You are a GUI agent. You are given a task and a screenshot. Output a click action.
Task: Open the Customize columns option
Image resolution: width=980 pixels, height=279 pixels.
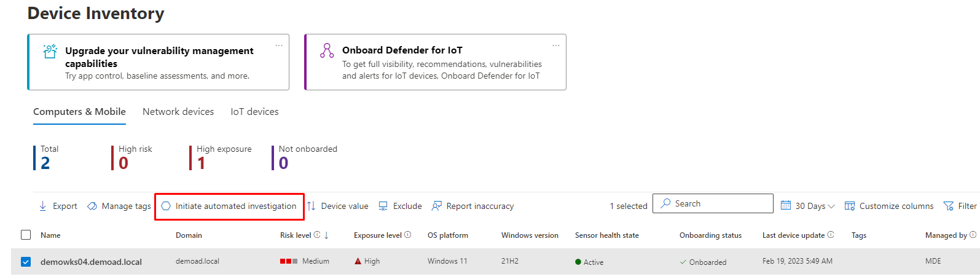889,206
